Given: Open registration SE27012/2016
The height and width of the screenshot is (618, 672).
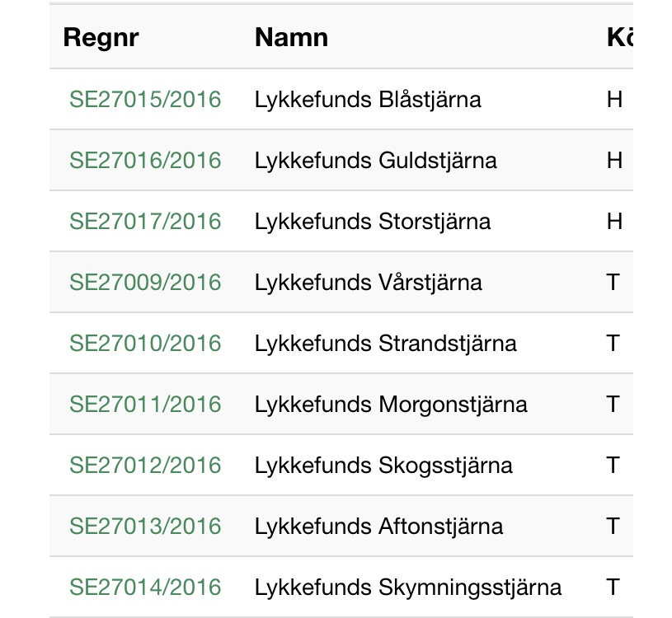Looking at the screenshot, I should [x=145, y=466].
